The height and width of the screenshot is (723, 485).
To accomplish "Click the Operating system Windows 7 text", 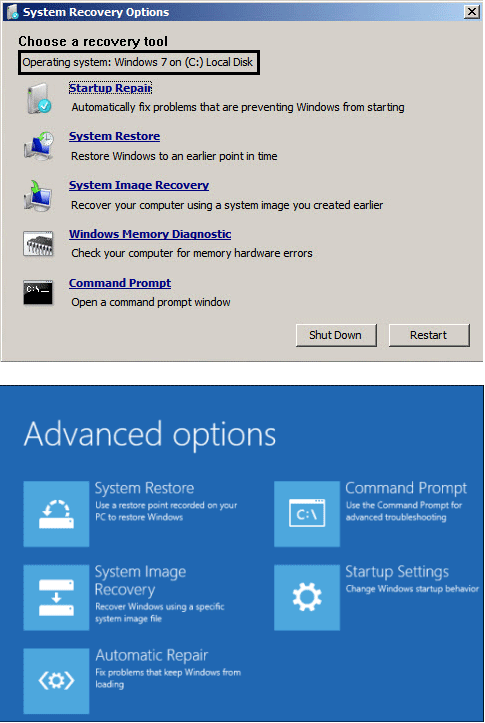I will pyautogui.click(x=137, y=62).
